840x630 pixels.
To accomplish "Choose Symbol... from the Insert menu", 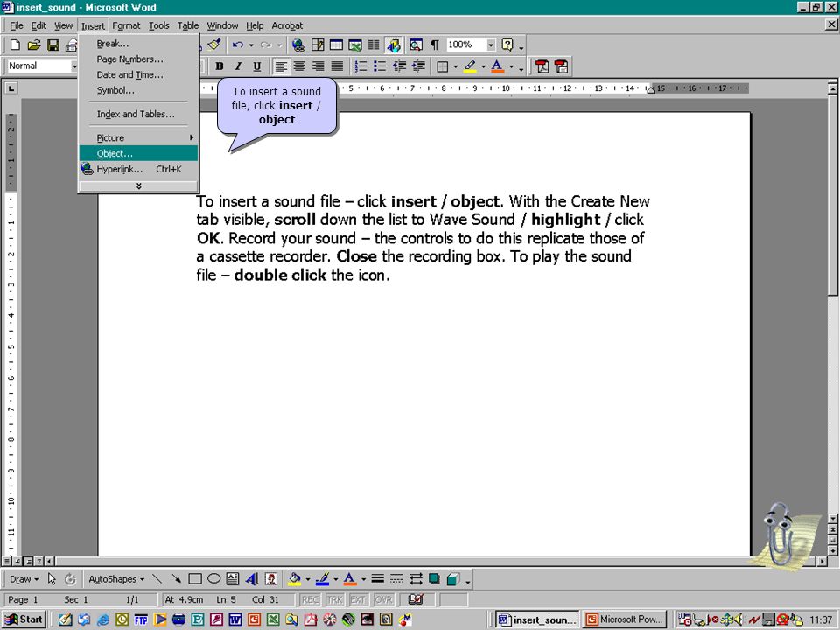I will [x=139, y=90].
